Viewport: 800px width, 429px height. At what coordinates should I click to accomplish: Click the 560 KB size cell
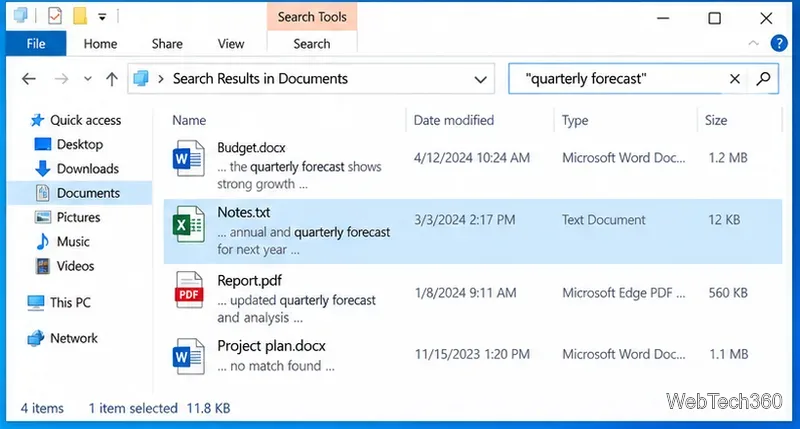click(728, 293)
